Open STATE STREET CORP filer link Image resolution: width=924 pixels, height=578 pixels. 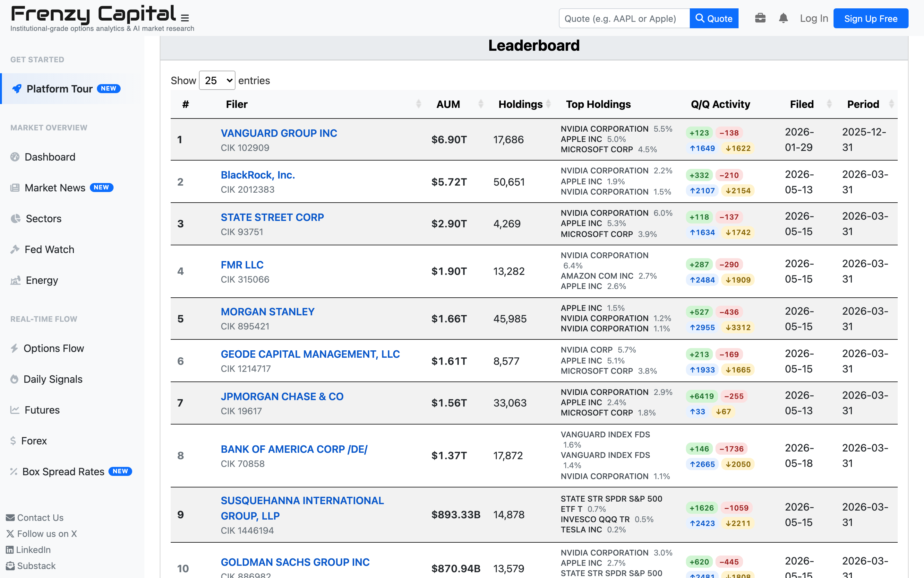[x=272, y=217]
